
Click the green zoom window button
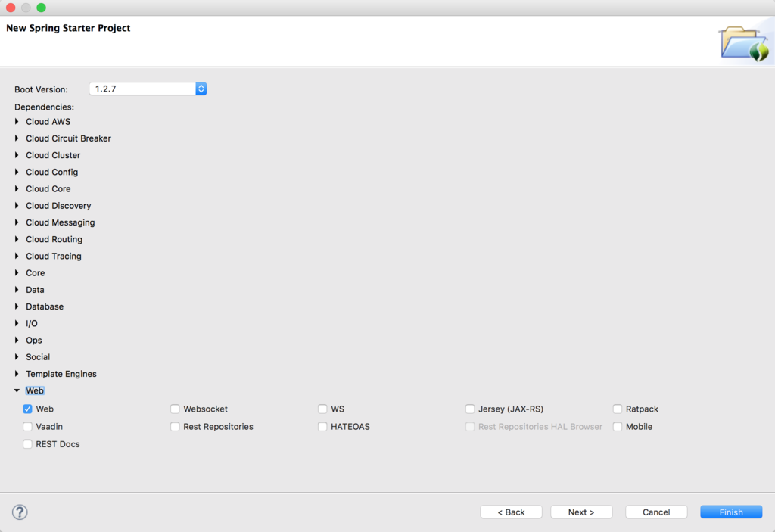42,8
